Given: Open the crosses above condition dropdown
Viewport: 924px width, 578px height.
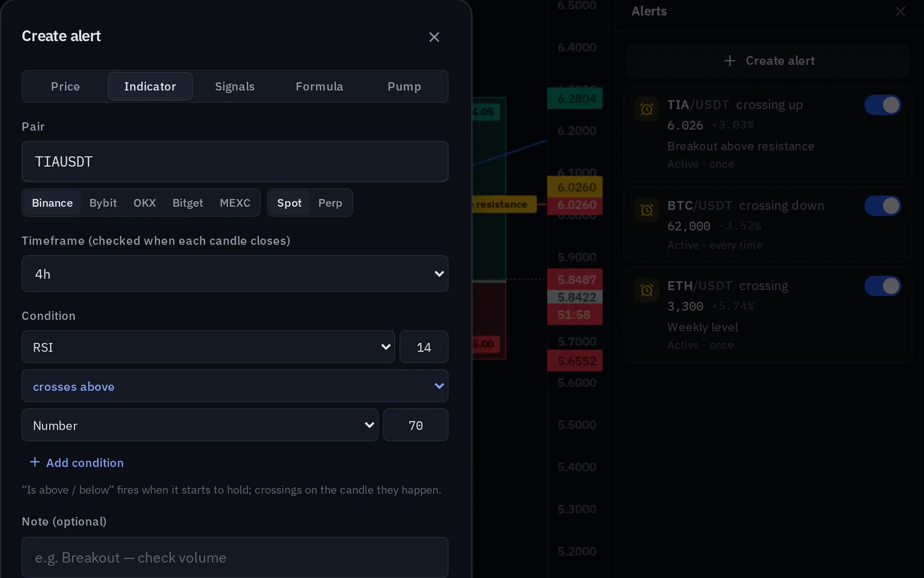Looking at the screenshot, I should (x=235, y=386).
